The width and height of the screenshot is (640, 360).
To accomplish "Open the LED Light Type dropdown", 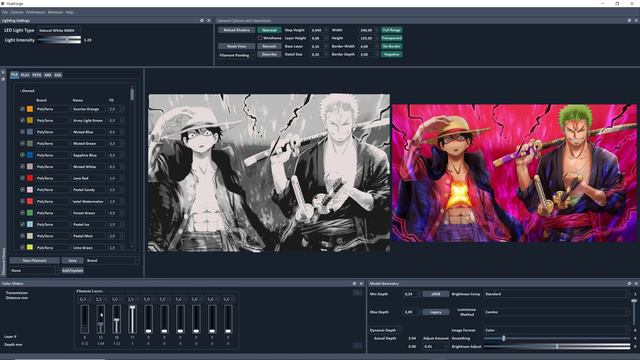I will coord(58,30).
